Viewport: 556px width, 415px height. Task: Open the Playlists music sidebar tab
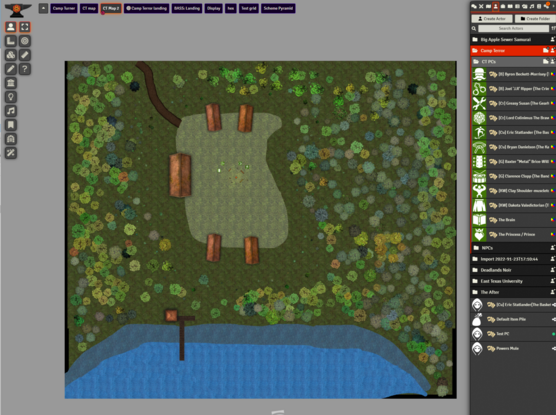tap(532, 6)
